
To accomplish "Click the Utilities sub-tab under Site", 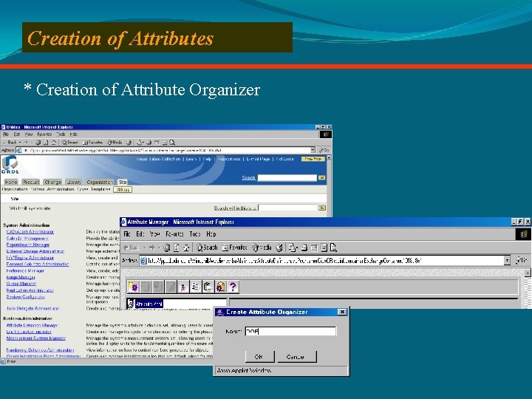I will click(123, 190).
